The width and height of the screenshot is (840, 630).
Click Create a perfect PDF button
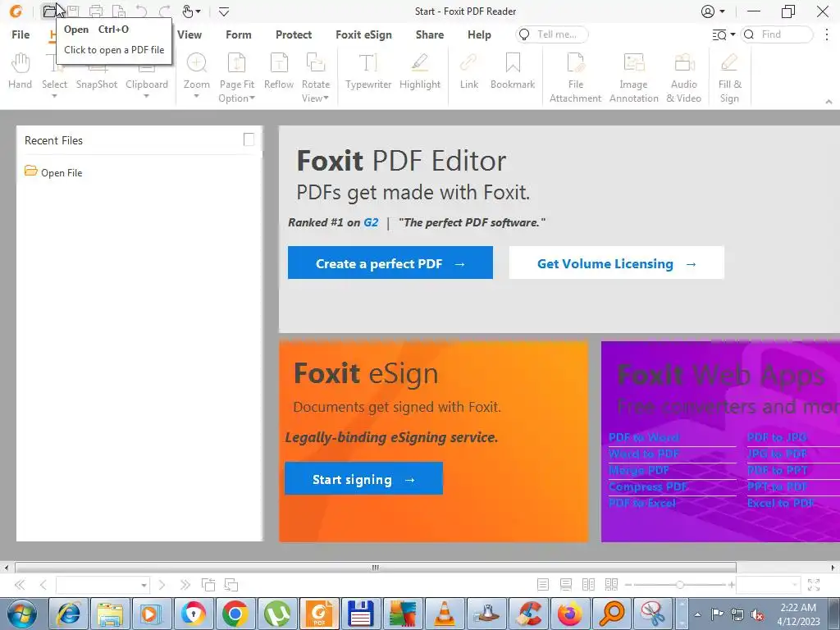[x=390, y=262]
